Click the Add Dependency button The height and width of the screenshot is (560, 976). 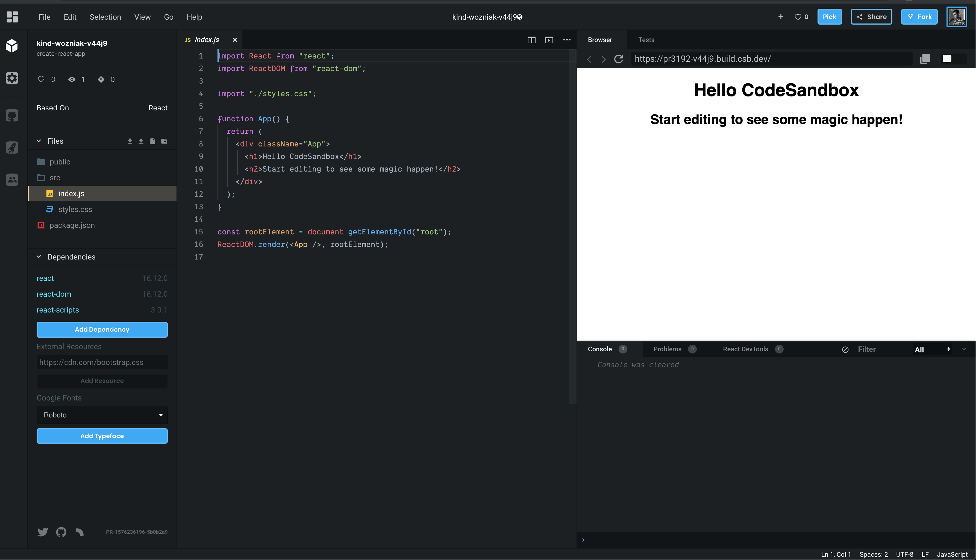click(x=102, y=330)
